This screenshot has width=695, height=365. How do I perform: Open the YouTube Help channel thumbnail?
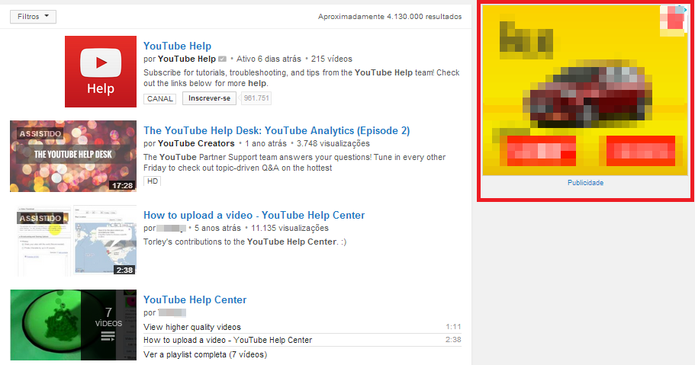(101, 71)
